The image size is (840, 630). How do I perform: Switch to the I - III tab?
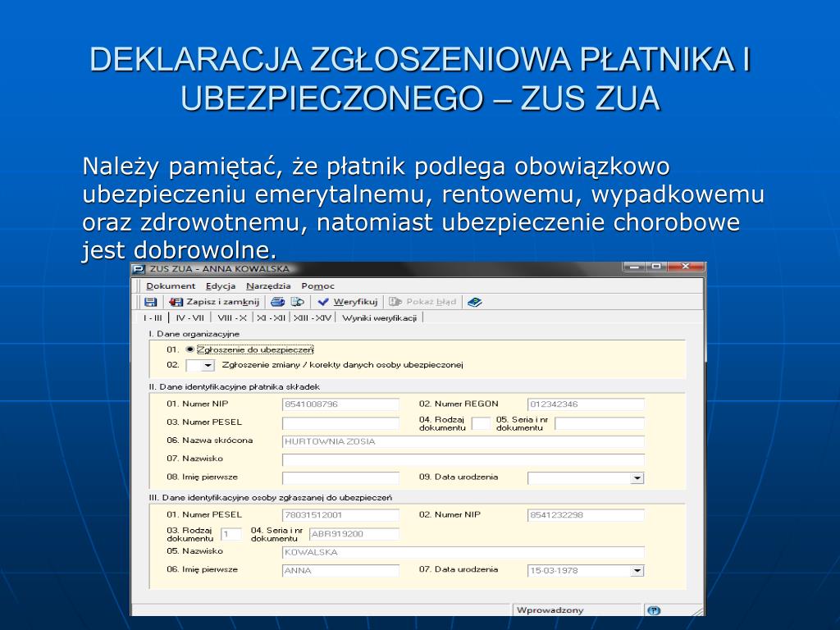tap(153, 317)
